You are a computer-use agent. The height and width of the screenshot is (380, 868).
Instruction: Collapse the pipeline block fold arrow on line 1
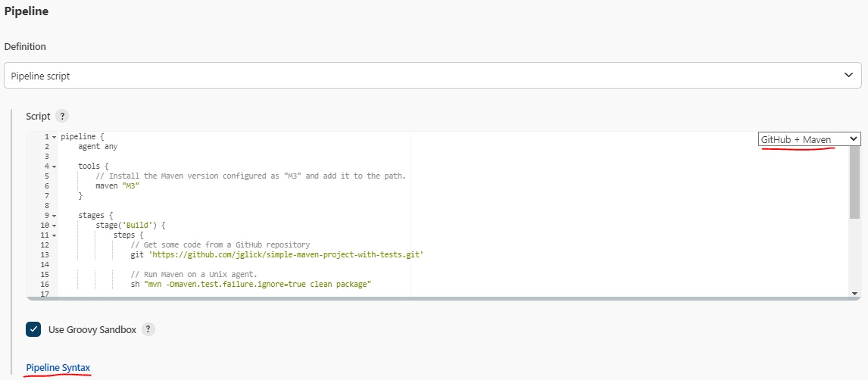click(x=55, y=136)
